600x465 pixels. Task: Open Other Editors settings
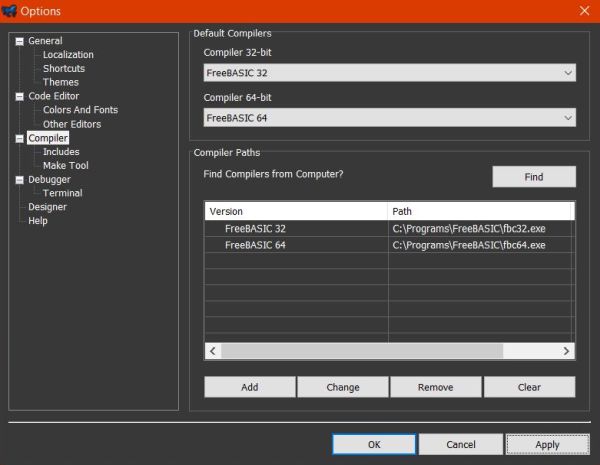(x=72, y=124)
